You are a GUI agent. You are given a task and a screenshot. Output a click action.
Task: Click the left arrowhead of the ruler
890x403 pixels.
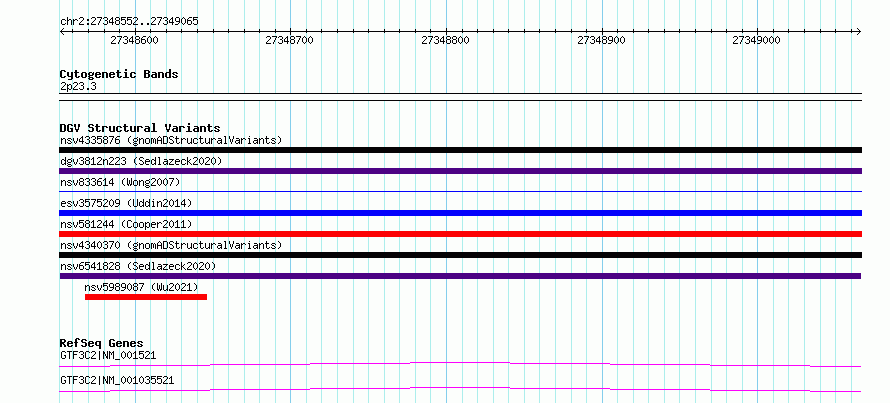(x=62, y=31)
